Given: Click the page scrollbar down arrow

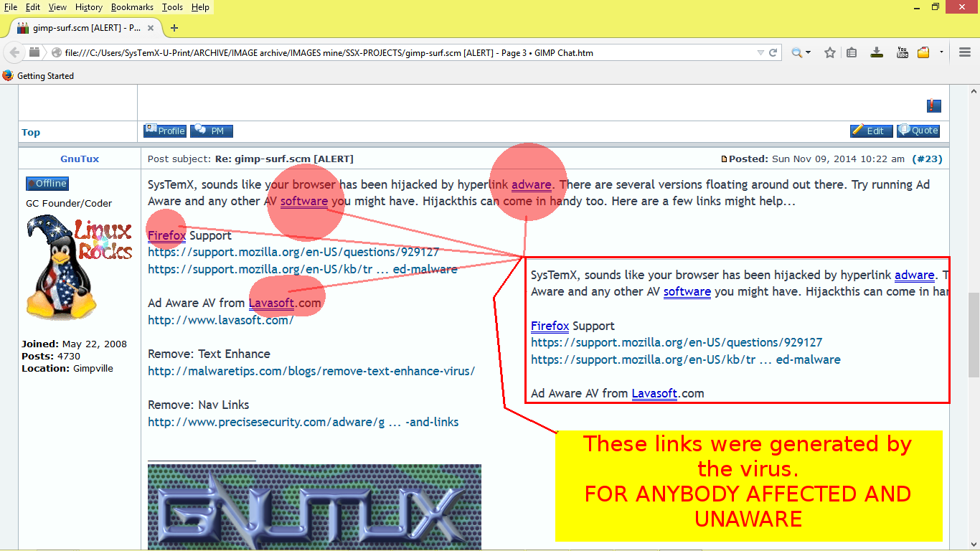Looking at the screenshot, I should pos(974,544).
